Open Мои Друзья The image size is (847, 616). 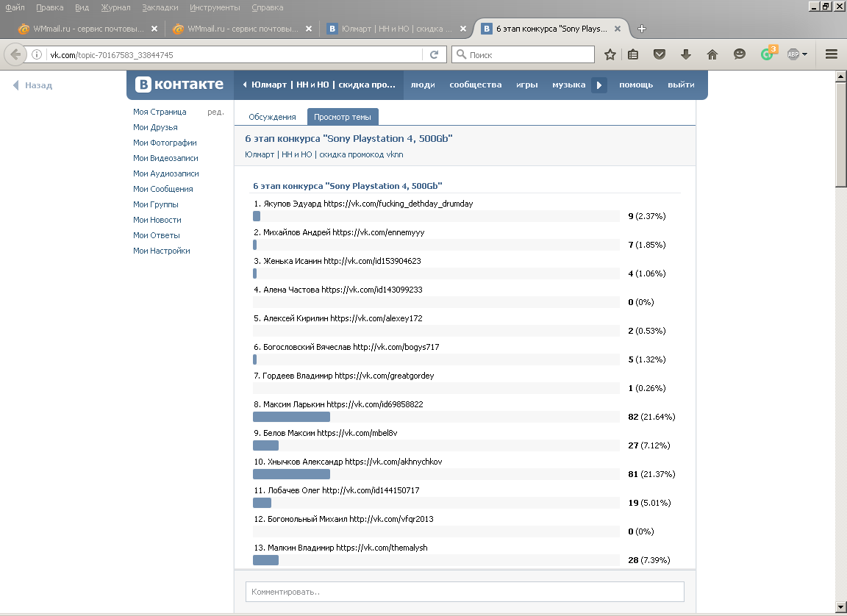pyautogui.click(x=156, y=127)
